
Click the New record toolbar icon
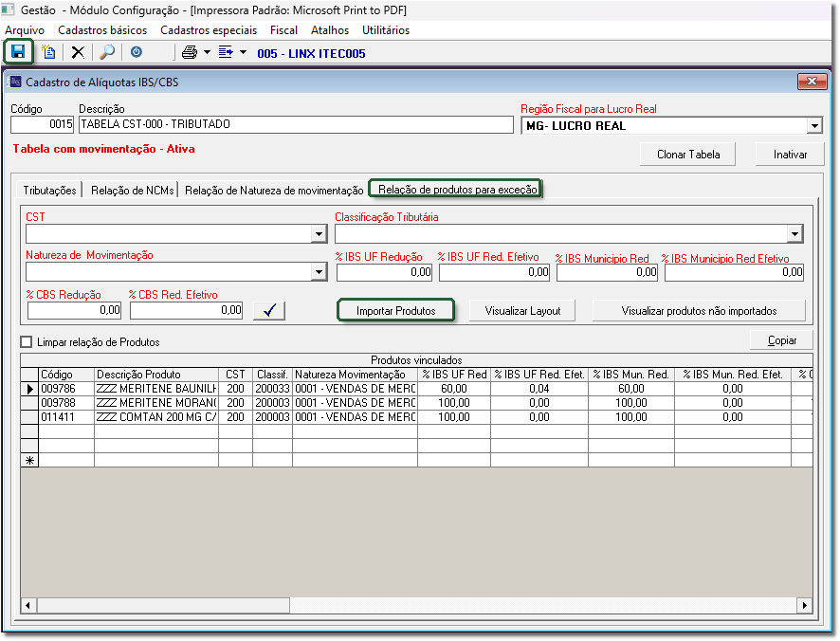[x=49, y=52]
